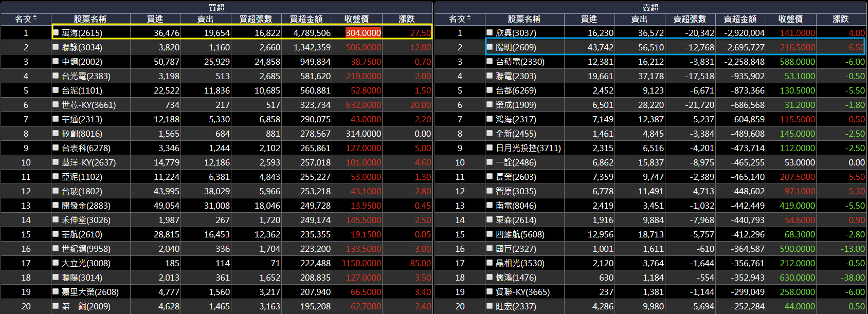Click the sort arrows beside 名次 in 賣超 table
Image resolution: width=868 pixels, height=314 pixels.
coord(469,18)
